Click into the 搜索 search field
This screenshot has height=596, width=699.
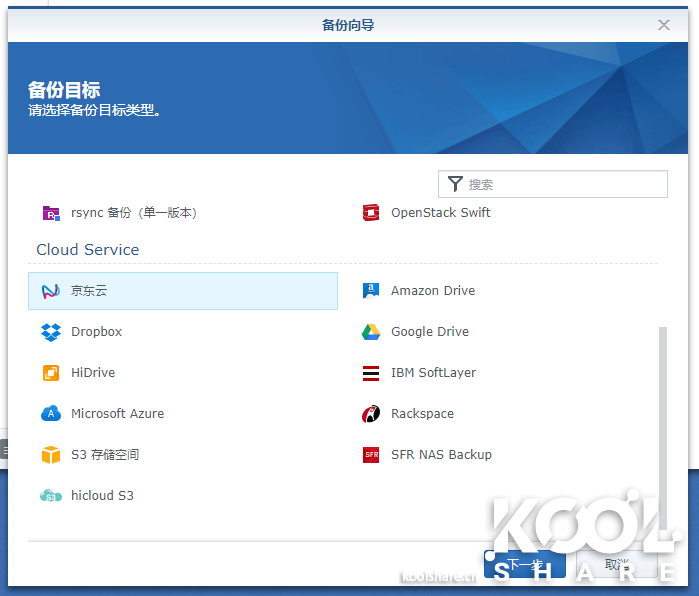565,184
